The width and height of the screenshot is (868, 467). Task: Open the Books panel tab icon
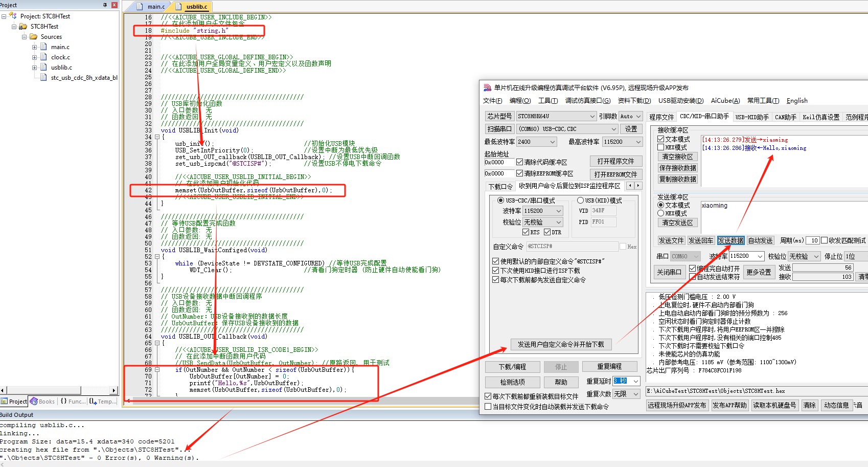click(34, 402)
